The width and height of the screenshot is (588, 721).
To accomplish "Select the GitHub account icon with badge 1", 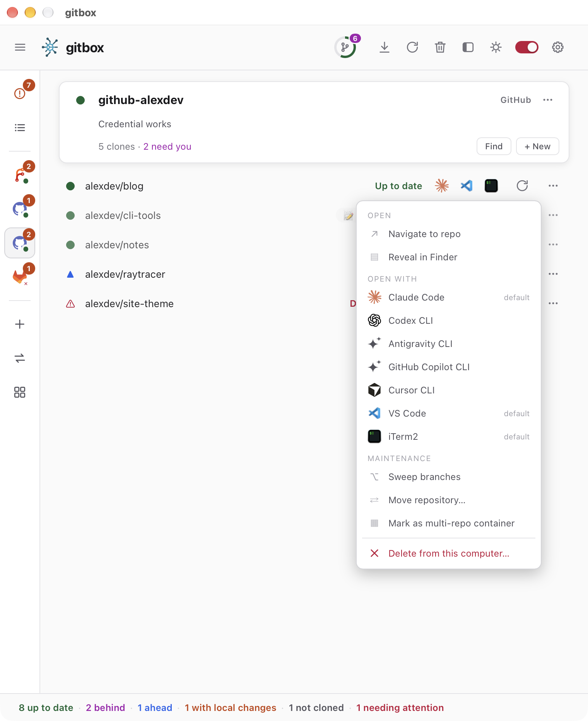I will (20, 209).
